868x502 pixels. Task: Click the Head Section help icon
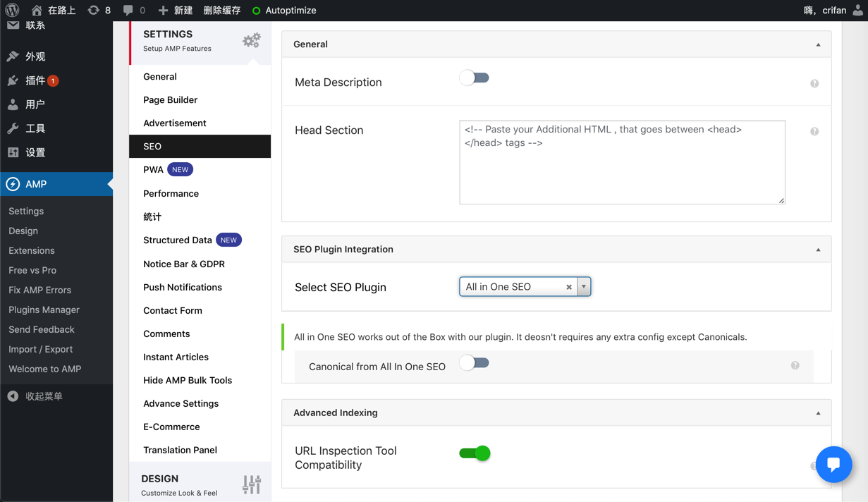pos(814,131)
